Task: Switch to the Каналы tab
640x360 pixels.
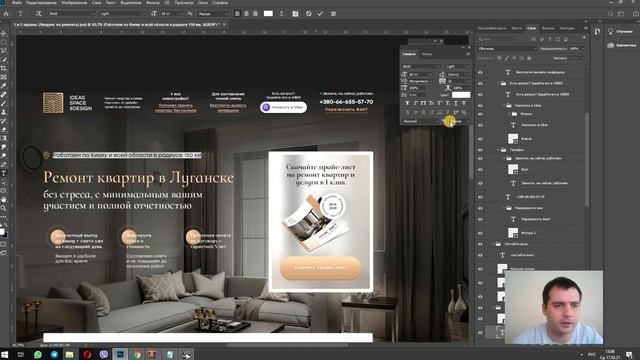Action: point(548,28)
